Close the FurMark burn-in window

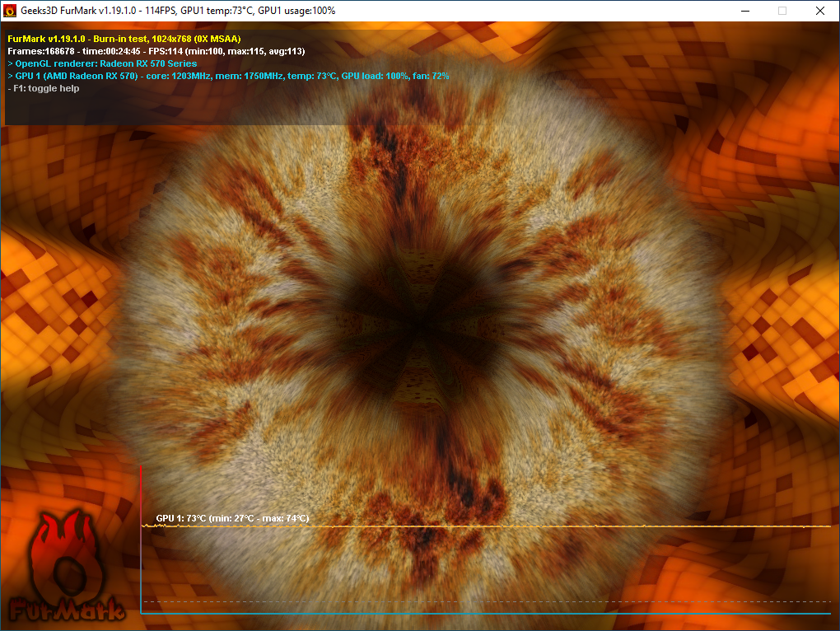tap(819, 11)
